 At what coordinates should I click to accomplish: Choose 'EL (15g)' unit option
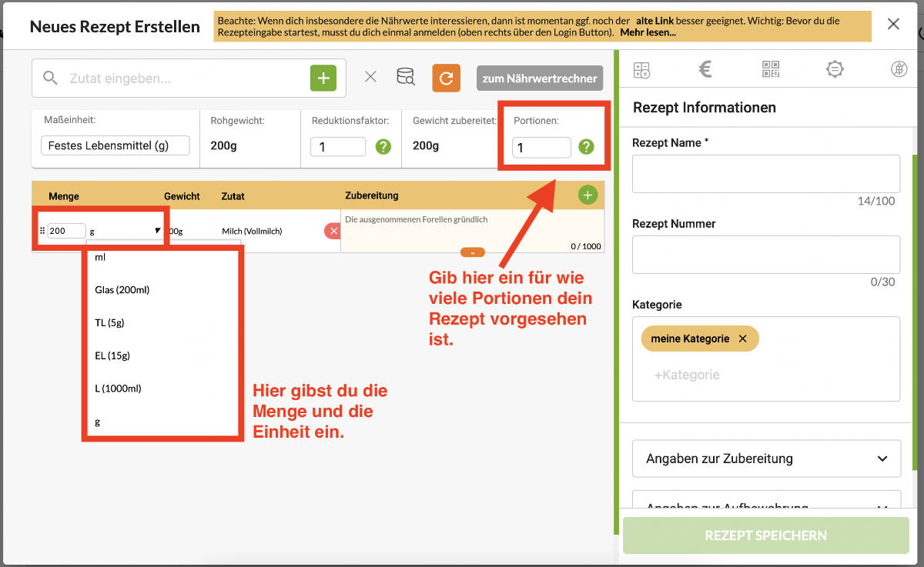coord(112,355)
